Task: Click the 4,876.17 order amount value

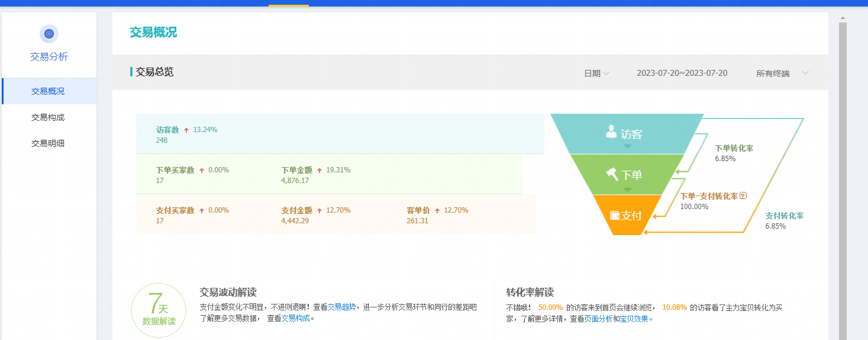Action: click(295, 181)
